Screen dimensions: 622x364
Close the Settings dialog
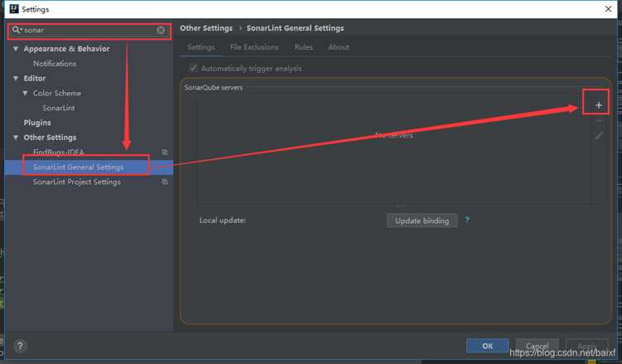point(608,9)
